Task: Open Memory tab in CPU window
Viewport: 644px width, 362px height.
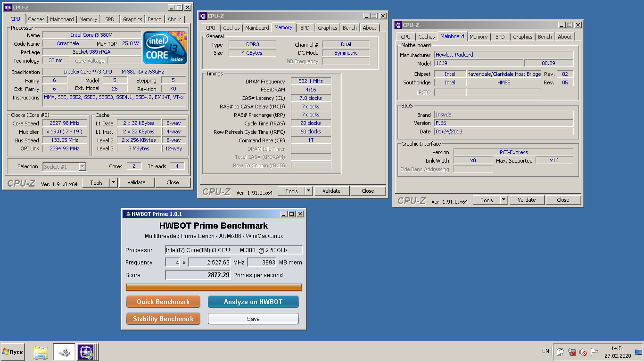Action: (x=88, y=19)
